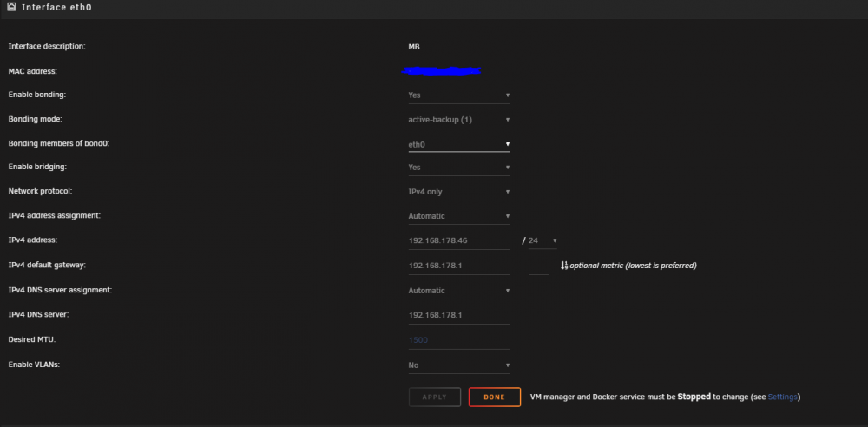Expand Bonding members of bond0 dropdown
Viewport: 868px width, 427px height.
tap(459, 145)
